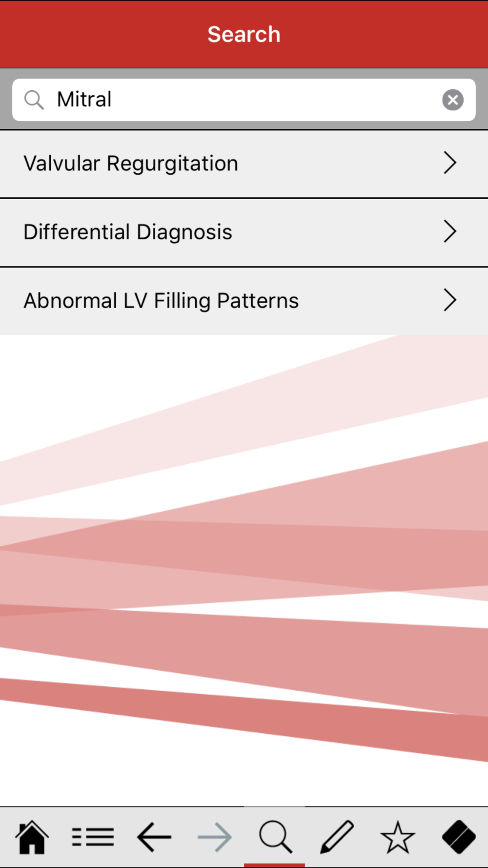The height and width of the screenshot is (868, 488).
Task: Go forward with the right arrow icon
Action: tap(215, 837)
